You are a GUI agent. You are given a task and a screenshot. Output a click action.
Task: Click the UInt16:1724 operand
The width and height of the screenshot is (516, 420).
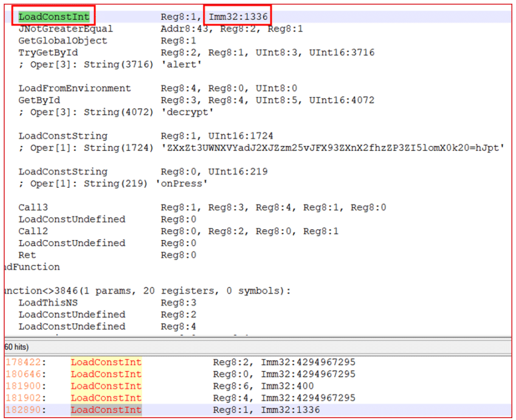tap(241, 136)
